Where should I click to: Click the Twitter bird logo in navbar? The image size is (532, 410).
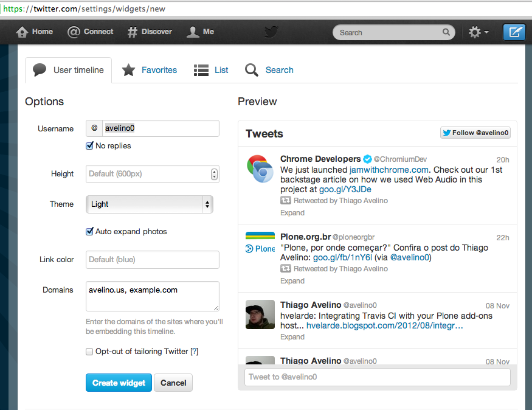pos(271,32)
